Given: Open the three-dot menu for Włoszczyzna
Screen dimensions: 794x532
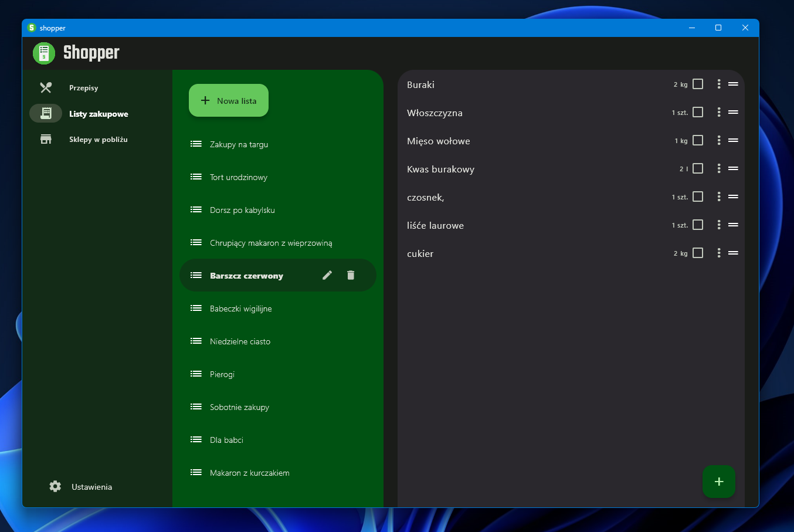Looking at the screenshot, I should [719, 112].
